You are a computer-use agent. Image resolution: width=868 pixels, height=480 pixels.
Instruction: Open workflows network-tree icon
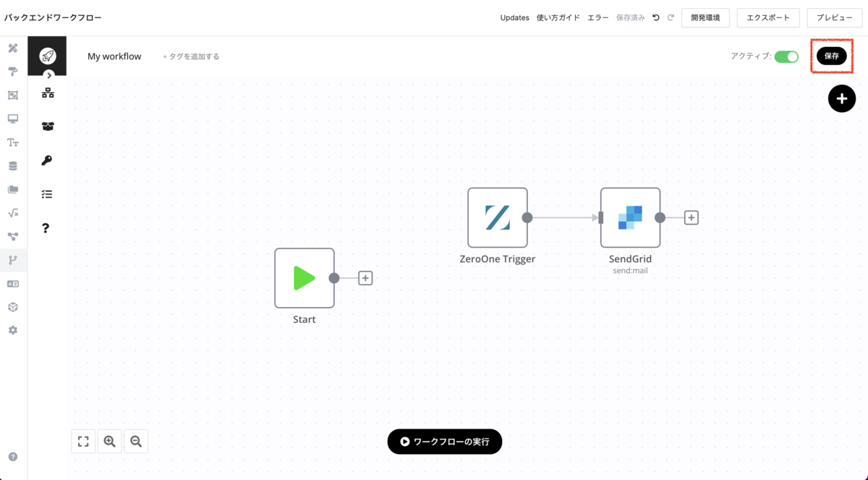coord(48,93)
